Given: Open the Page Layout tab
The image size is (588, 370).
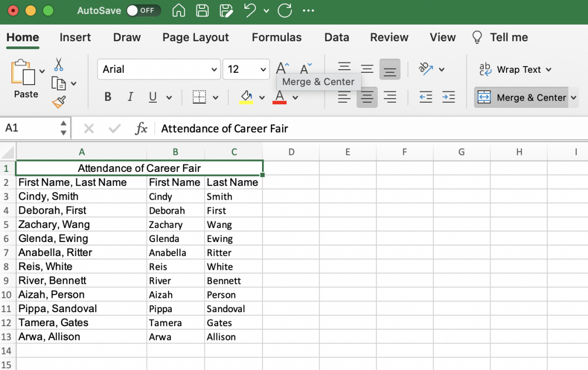Looking at the screenshot, I should (195, 38).
